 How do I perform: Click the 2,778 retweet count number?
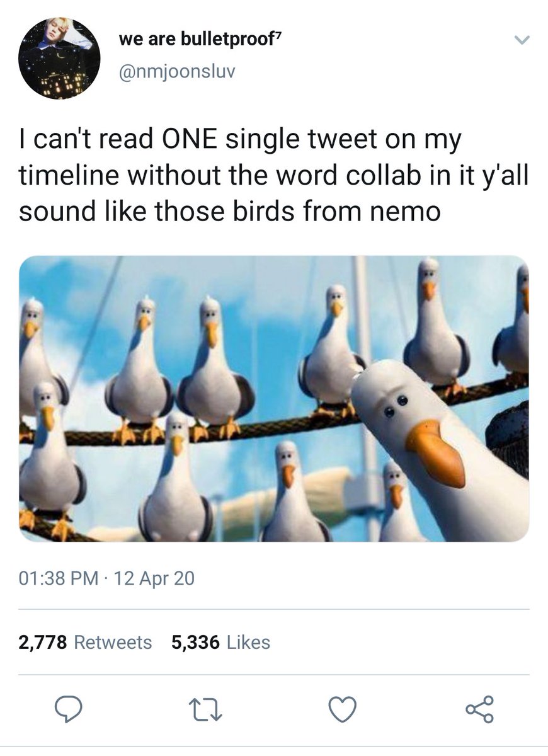pos(43,643)
